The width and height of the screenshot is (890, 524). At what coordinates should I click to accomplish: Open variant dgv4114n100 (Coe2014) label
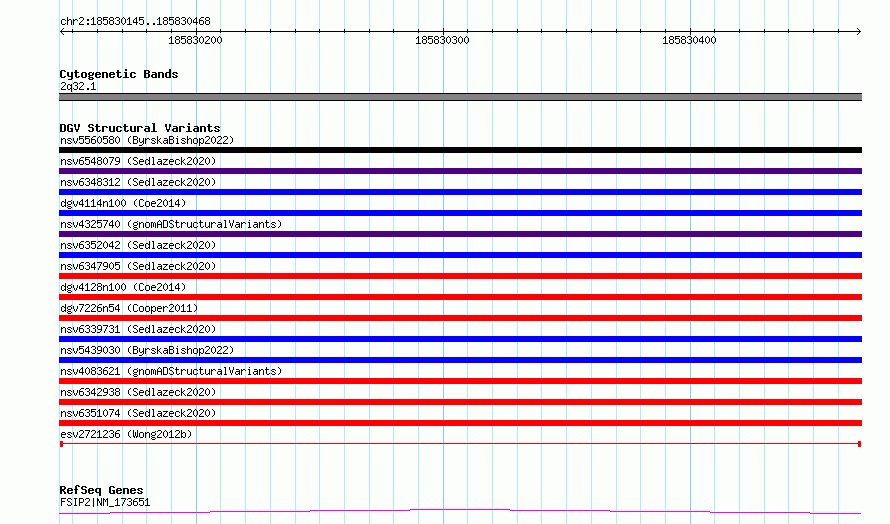123,203
